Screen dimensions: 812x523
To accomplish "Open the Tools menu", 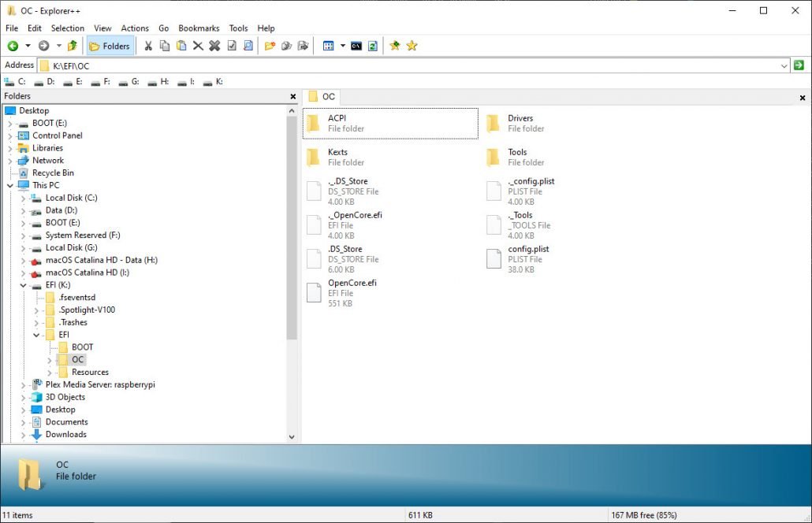I will click(x=238, y=28).
